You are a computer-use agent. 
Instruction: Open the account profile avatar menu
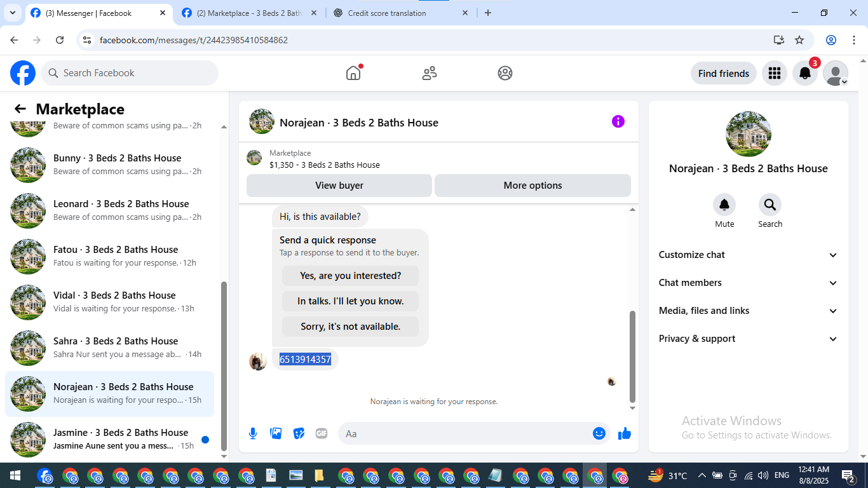click(836, 73)
